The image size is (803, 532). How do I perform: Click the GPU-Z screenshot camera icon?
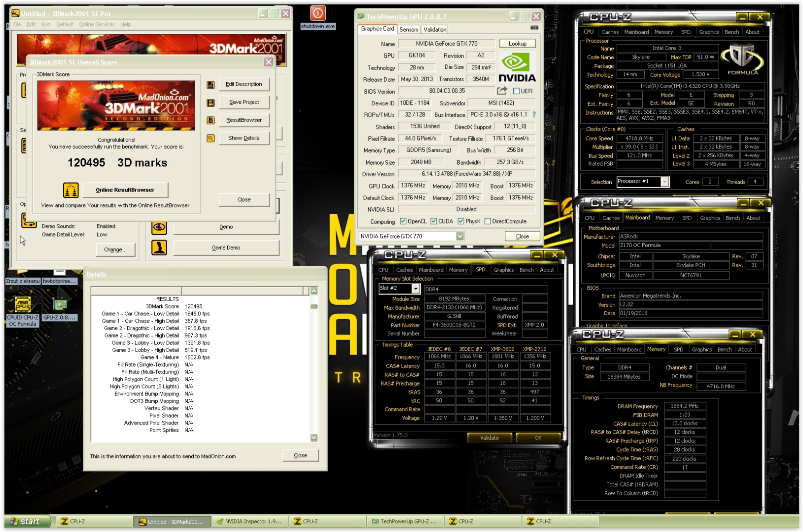tap(534, 28)
